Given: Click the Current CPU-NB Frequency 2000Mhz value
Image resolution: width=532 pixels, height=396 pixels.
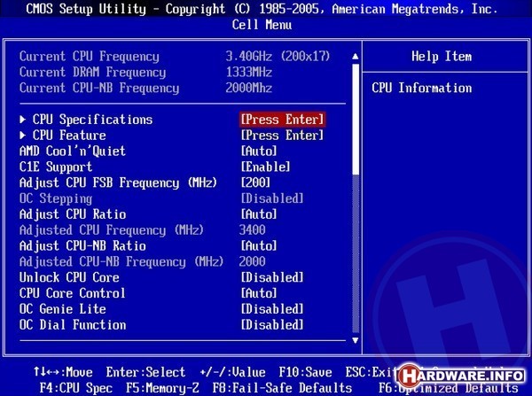Looking at the screenshot, I should click(248, 88).
